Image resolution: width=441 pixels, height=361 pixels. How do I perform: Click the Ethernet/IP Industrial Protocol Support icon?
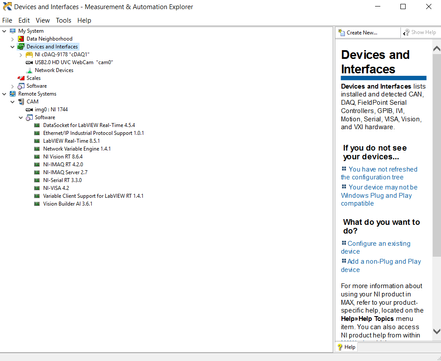click(x=37, y=133)
